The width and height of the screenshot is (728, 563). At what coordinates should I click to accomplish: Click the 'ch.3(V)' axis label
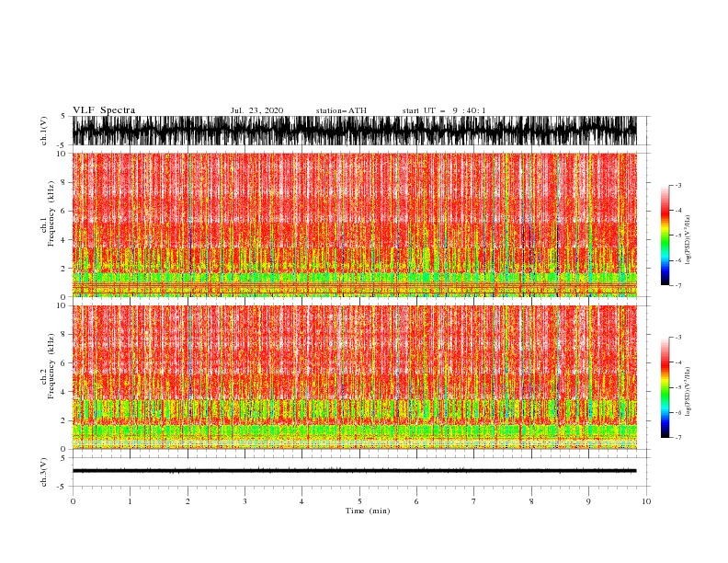(x=44, y=472)
